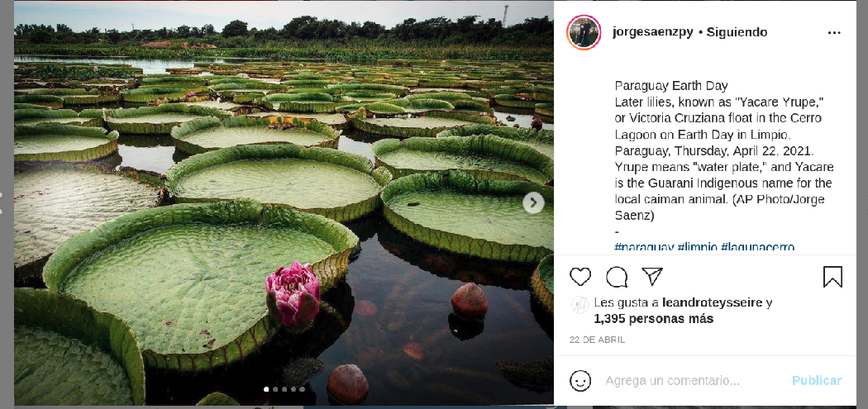Open #lagunacerro hashtag
The width and height of the screenshot is (868, 409).
click(757, 247)
